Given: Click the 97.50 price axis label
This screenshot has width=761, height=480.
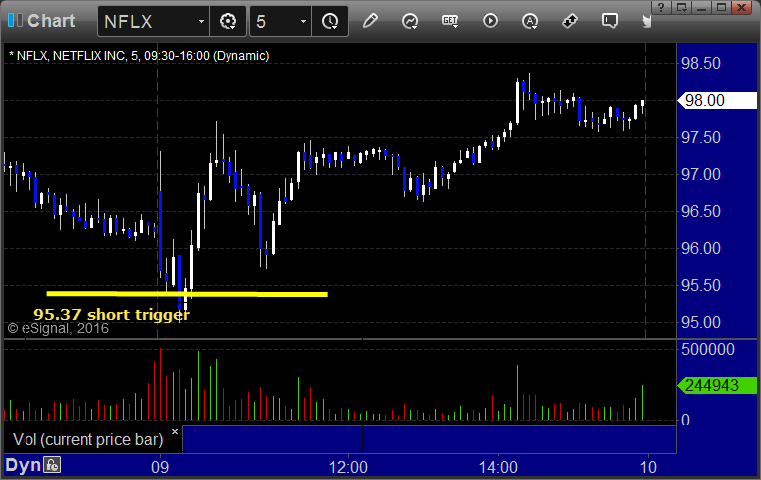Looking at the screenshot, I should [x=700, y=137].
